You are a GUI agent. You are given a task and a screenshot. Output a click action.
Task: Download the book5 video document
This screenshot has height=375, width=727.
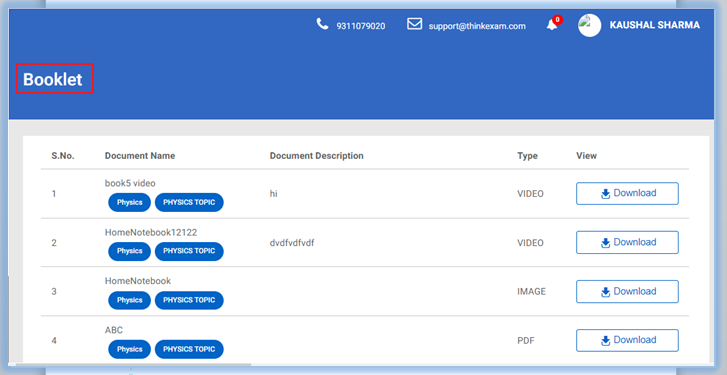627,193
